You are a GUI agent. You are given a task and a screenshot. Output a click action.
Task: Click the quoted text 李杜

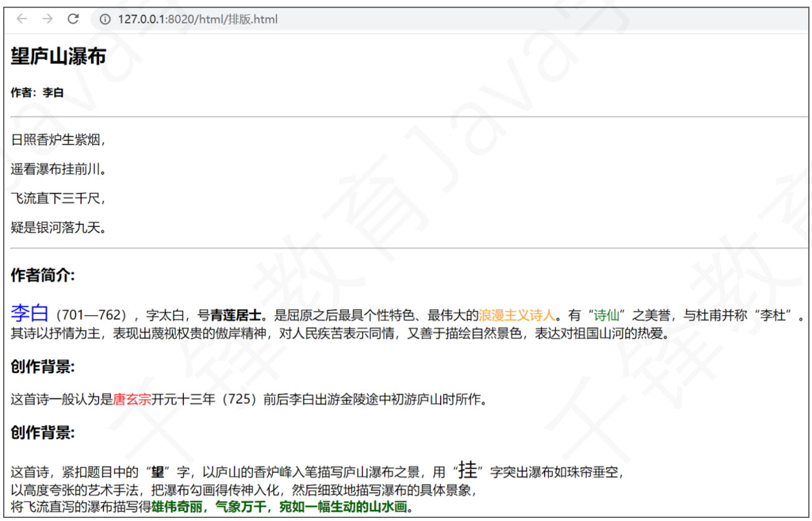[773, 315]
